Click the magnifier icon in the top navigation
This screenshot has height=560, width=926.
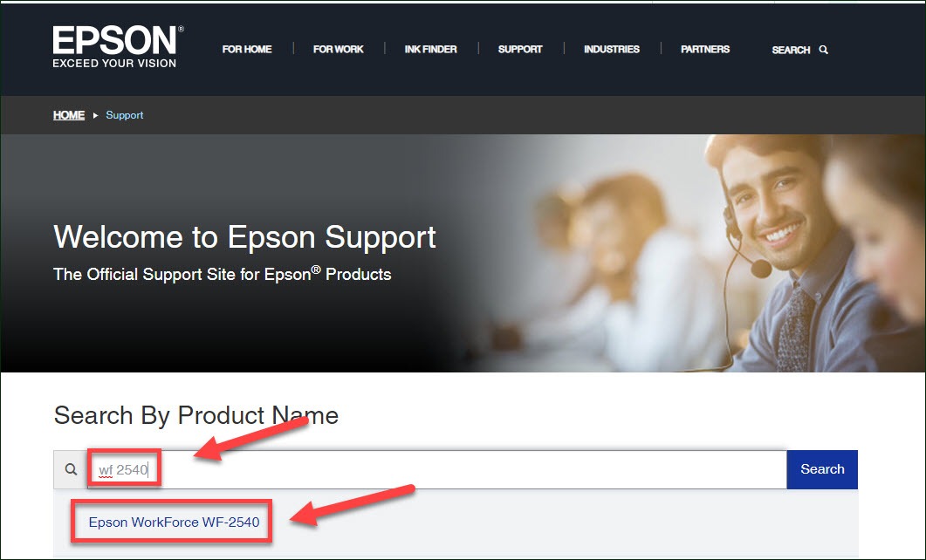(x=824, y=50)
